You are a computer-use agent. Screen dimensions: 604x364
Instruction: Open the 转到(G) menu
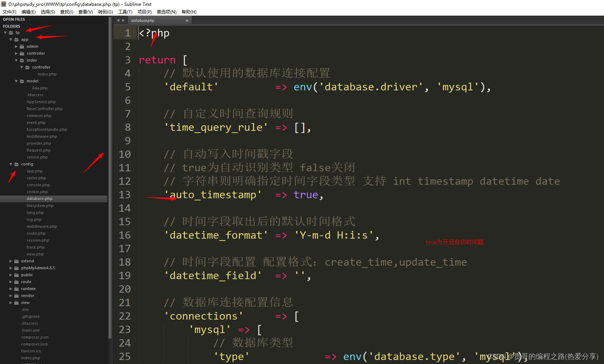point(105,12)
